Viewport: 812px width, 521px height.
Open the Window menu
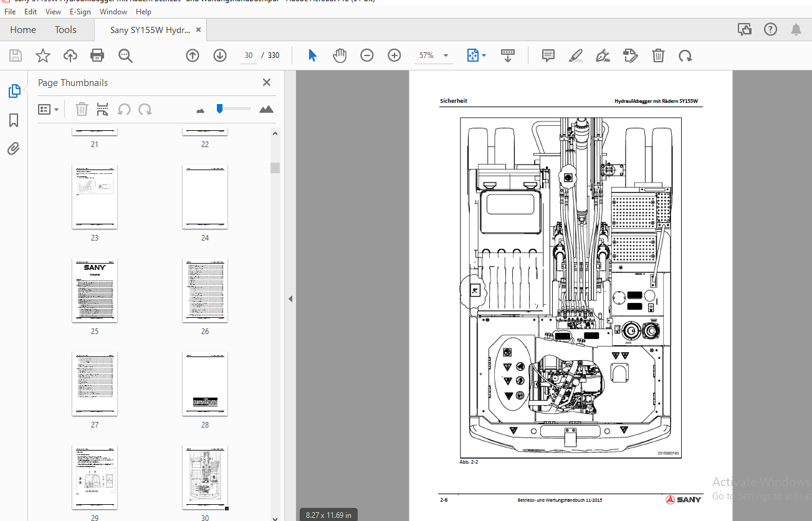click(113, 12)
